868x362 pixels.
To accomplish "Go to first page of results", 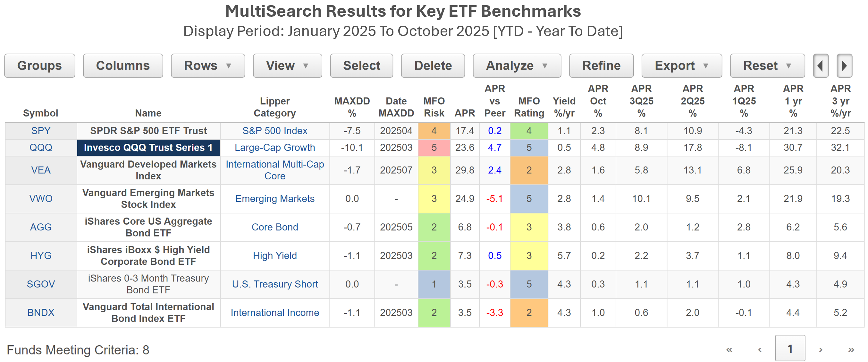I will [729, 349].
